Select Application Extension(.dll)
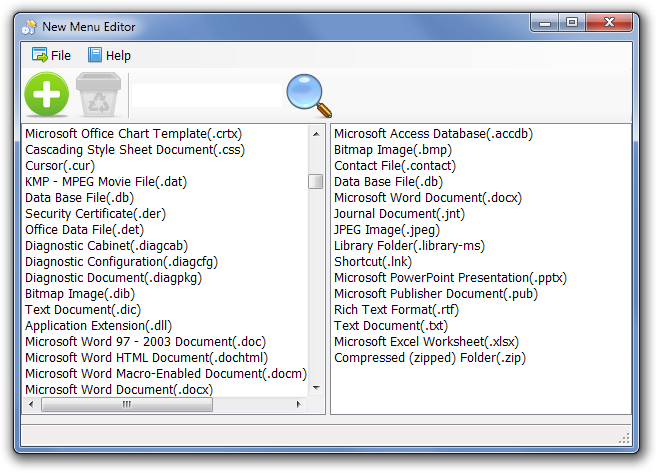 point(98,325)
